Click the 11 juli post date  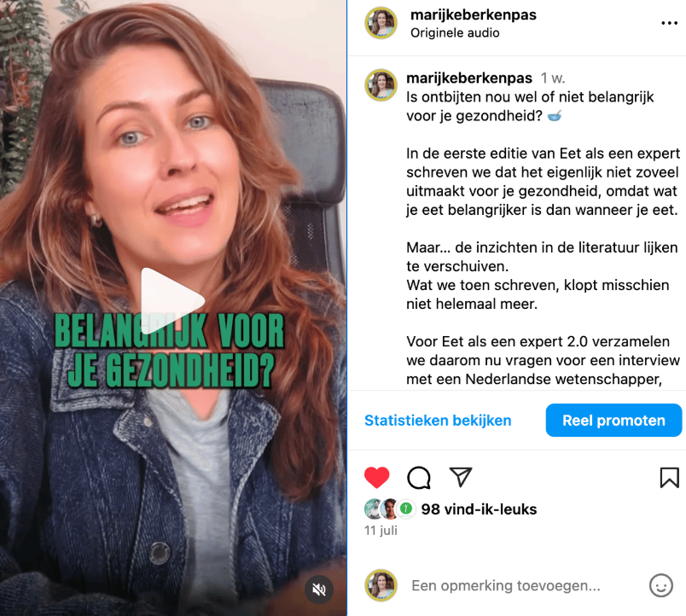(x=381, y=530)
